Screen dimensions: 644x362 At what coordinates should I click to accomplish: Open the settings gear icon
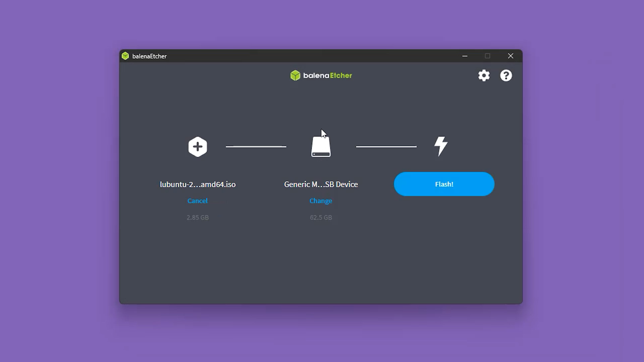tap(484, 75)
